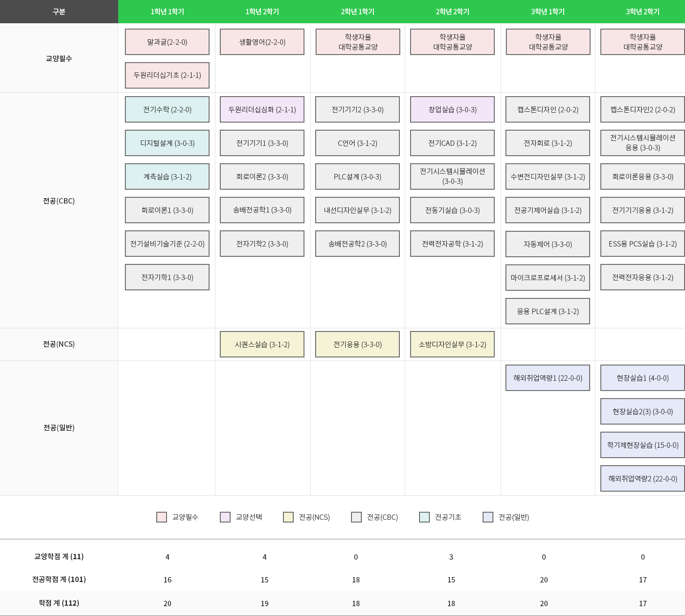
Task: Open 전자기학1 (3-3-0) course box
Action: click(x=167, y=277)
